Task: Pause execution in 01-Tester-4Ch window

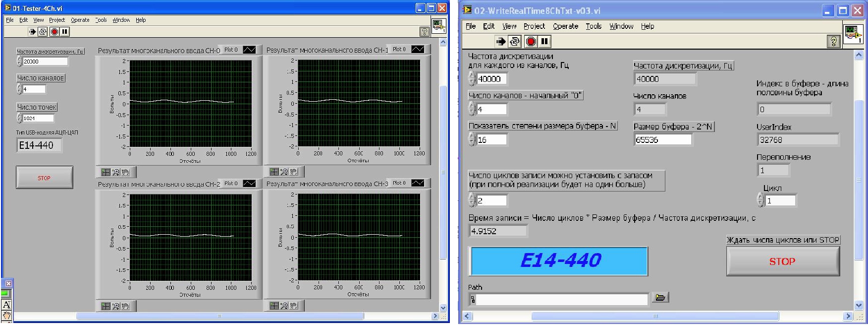Action: 65,32
